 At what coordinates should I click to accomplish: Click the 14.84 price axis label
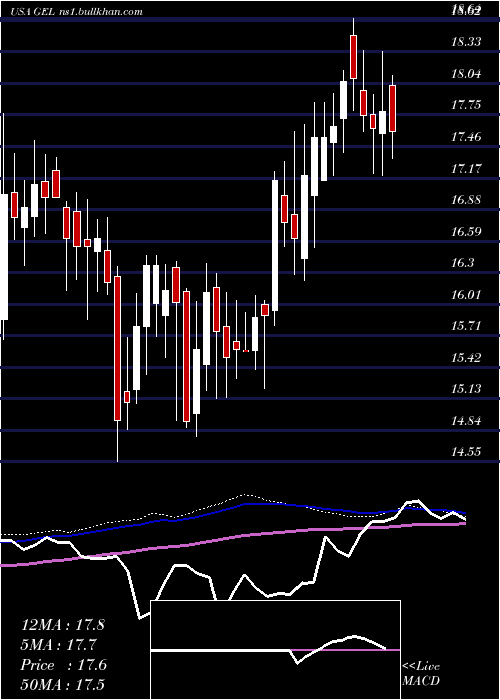pos(466,420)
